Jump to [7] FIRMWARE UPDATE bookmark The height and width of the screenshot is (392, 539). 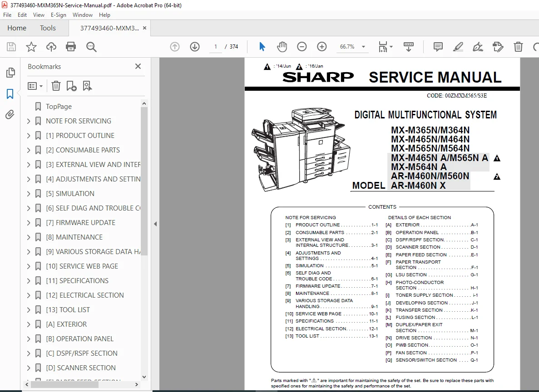coord(80,223)
